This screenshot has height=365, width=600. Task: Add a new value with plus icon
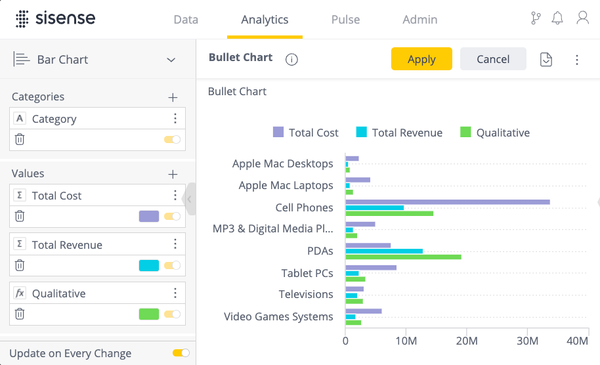tap(173, 174)
